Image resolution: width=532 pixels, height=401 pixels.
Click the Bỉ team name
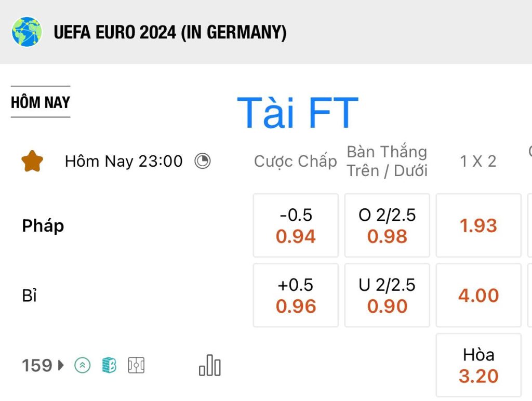[x=30, y=295]
